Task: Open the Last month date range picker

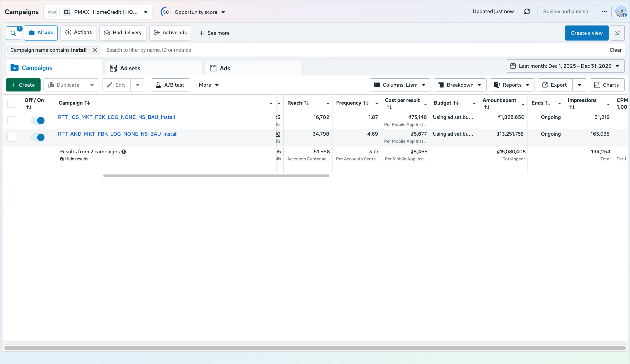Action: 565,66
